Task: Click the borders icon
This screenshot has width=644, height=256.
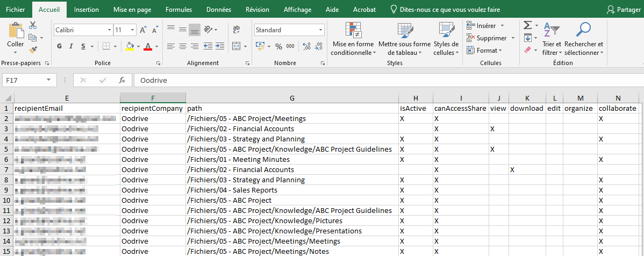Action: (106, 46)
